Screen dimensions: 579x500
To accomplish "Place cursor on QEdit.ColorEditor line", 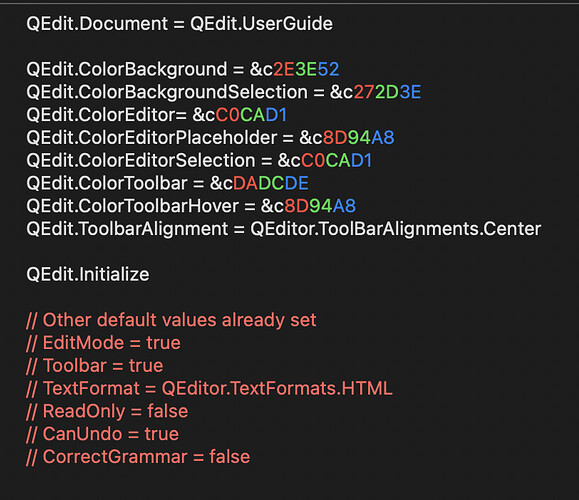I will pos(157,115).
